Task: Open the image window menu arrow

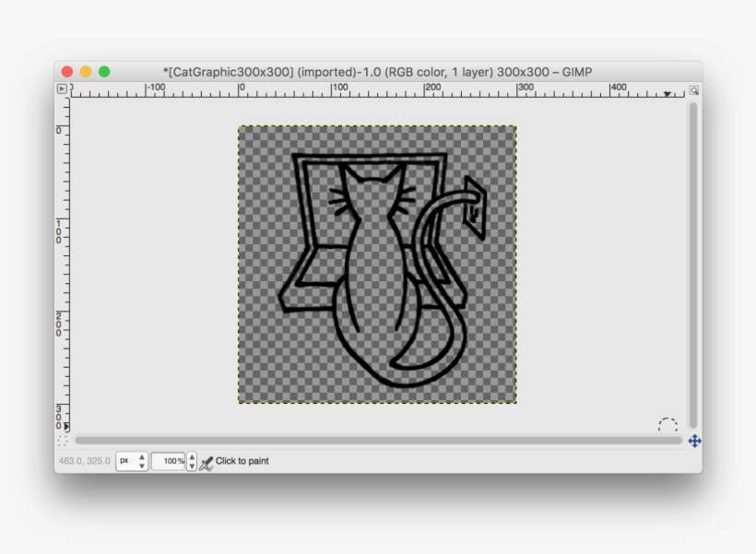Action: (x=61, y=90)
